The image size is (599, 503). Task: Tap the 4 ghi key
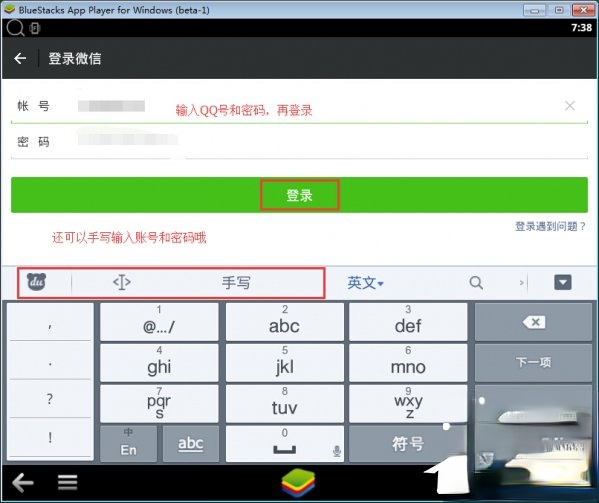point(159,362)
